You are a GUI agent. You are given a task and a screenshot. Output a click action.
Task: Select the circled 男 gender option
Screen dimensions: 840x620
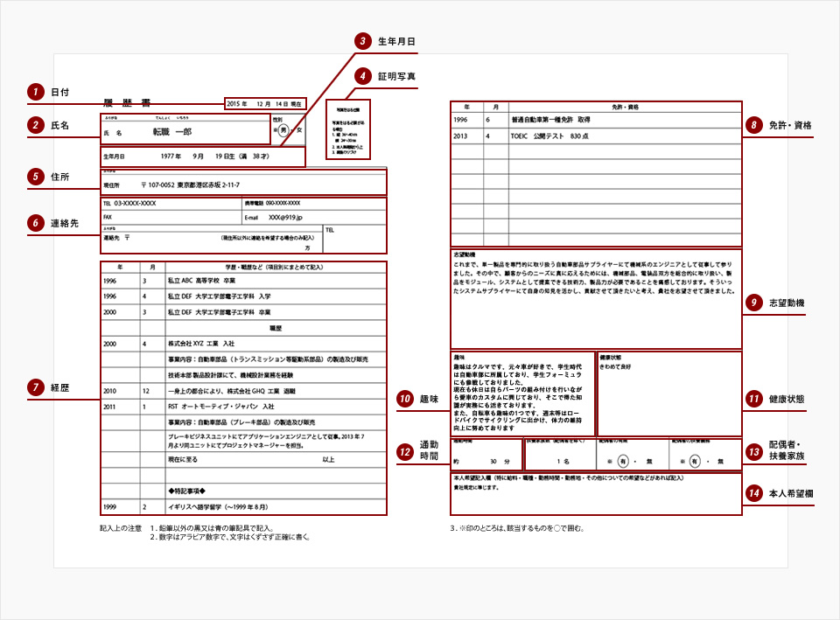(283, 129)
